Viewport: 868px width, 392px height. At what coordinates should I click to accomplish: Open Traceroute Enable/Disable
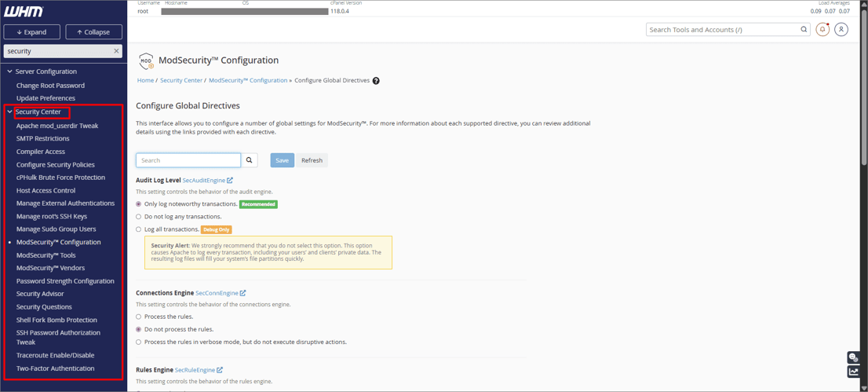(56, 355)
